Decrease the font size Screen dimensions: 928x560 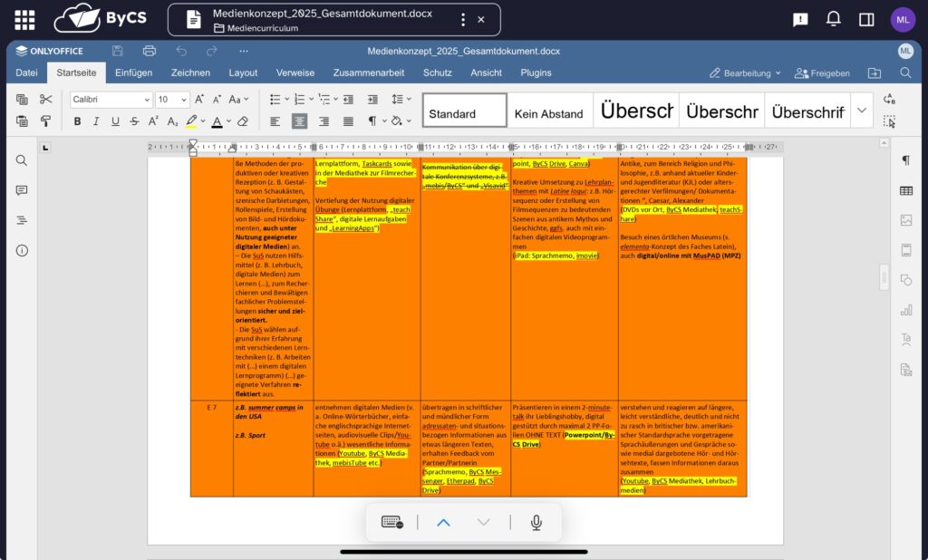(x=217, y=99)
